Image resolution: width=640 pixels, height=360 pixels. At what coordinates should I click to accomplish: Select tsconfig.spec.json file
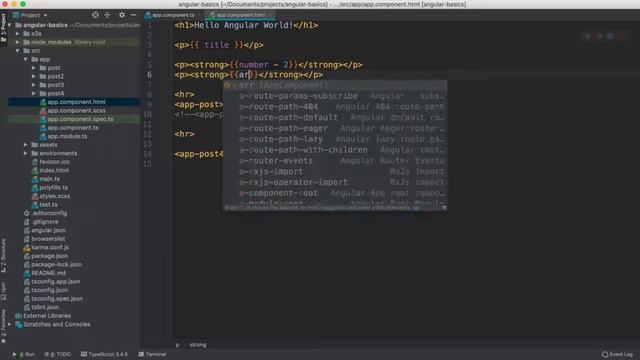57,299
